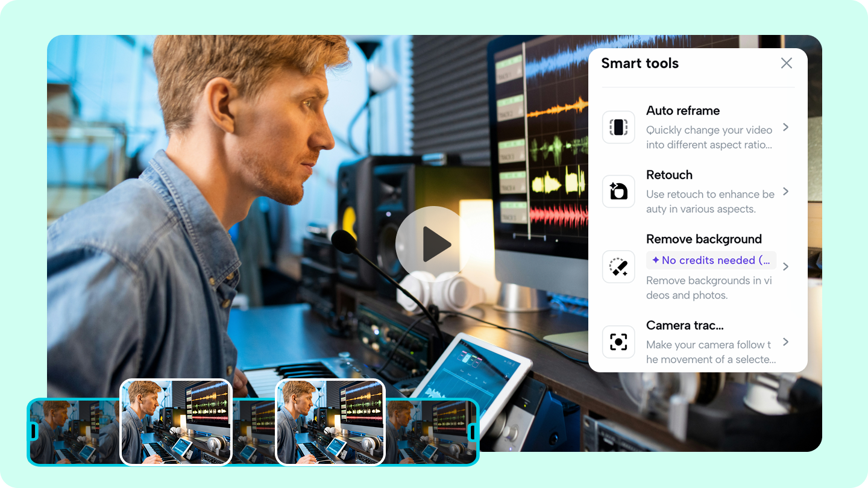Close the Smart tools panel
This screenshot has width=868, height=488.
pyautogui.click(x=787, y=63)
